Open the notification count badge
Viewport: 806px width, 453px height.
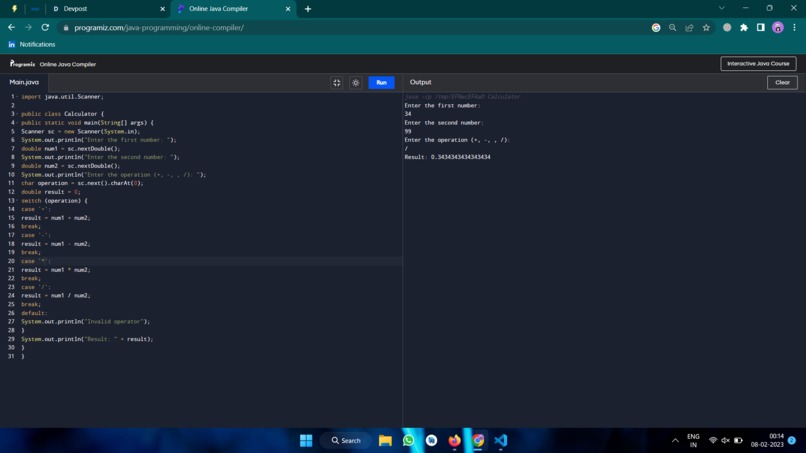[792, 441]
